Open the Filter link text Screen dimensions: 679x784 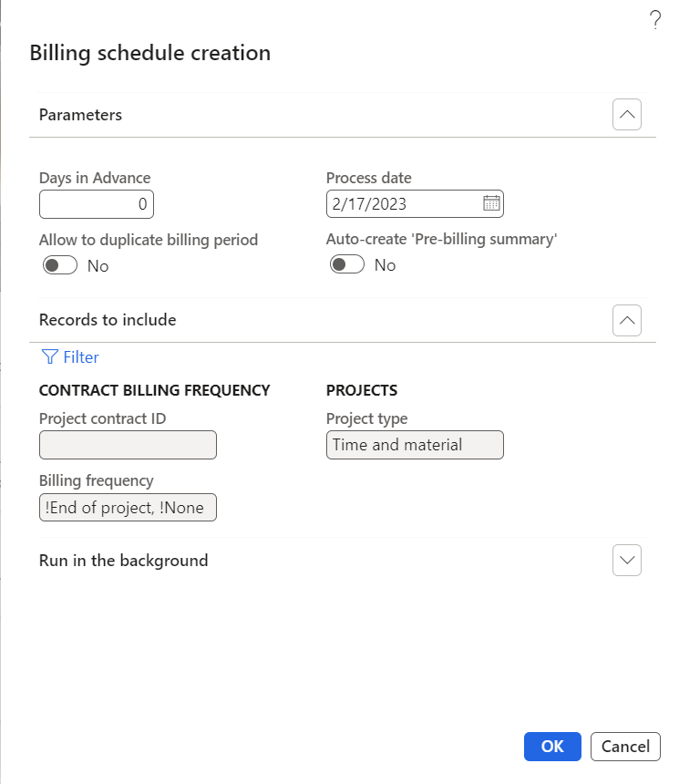coord(81,357)
